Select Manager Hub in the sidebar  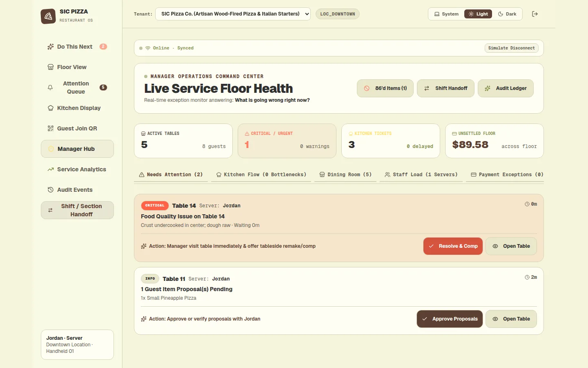point(77,149)
